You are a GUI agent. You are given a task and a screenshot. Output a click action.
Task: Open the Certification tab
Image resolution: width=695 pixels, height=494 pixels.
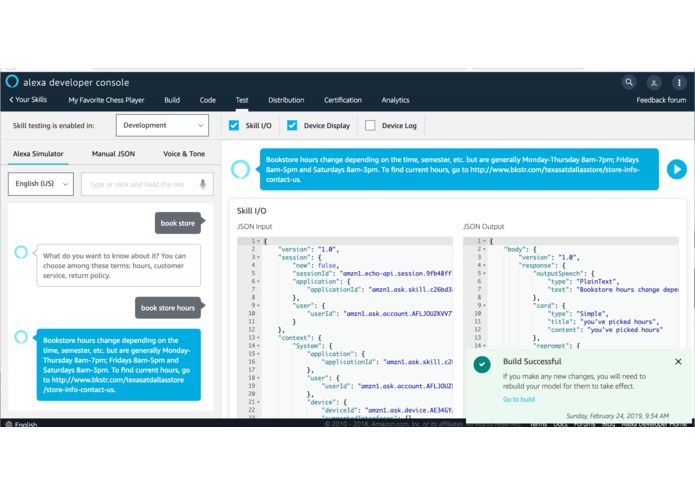tap(343, 100)
